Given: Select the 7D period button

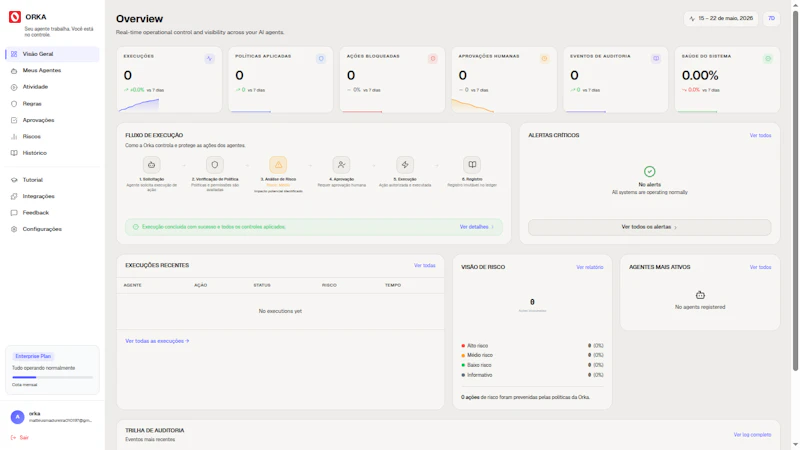Looking at the screenshot, I should 771,18.
